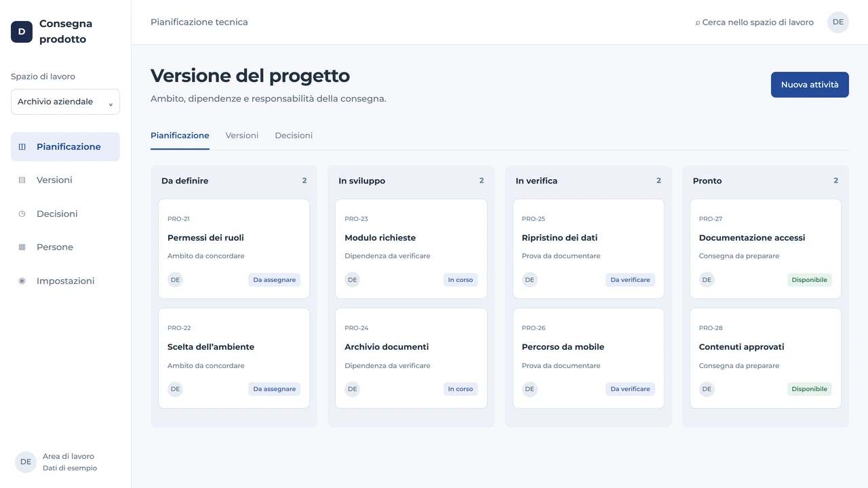Open the Modulo richieste card title

click(x=380, y=238)
